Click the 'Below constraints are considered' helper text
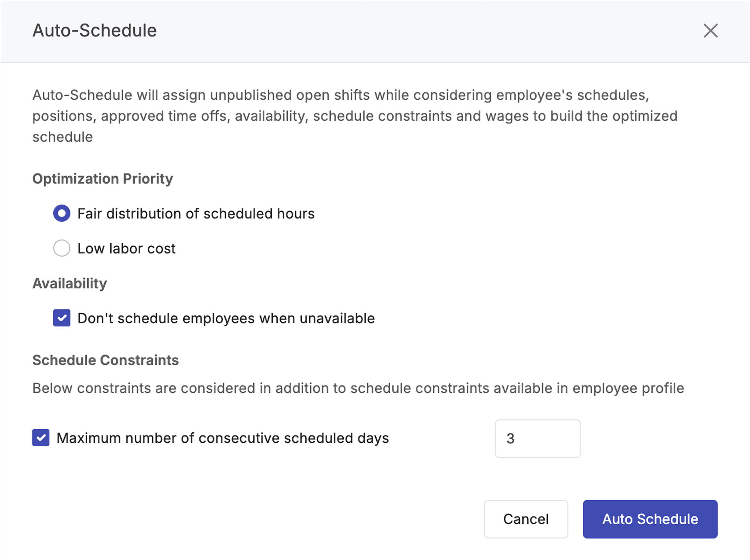The width and height of the screenshot is (750, 560). coord(358,388)
